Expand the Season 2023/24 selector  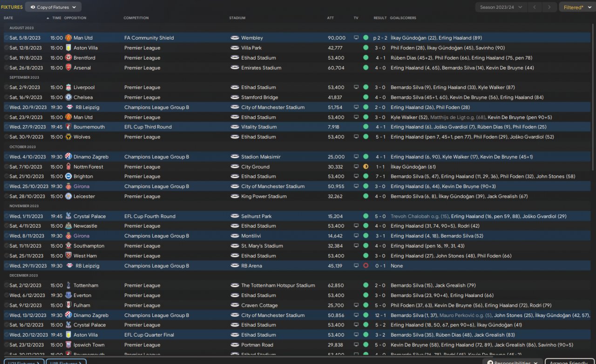pyautogui.click(x=501, y=7)
